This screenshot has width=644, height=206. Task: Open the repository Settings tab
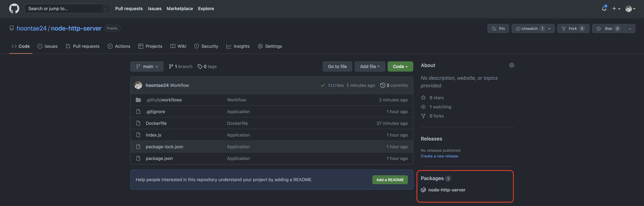click(270, 46)
